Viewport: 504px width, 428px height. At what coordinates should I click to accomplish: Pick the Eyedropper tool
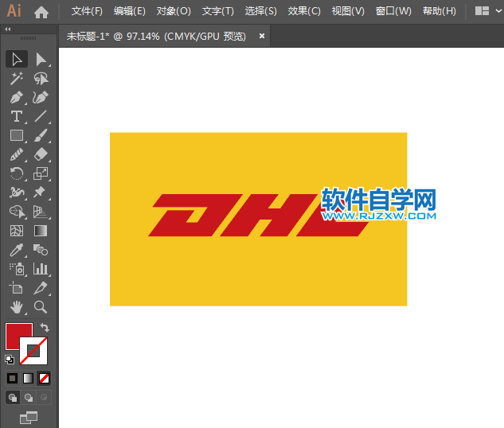(17, 250)
